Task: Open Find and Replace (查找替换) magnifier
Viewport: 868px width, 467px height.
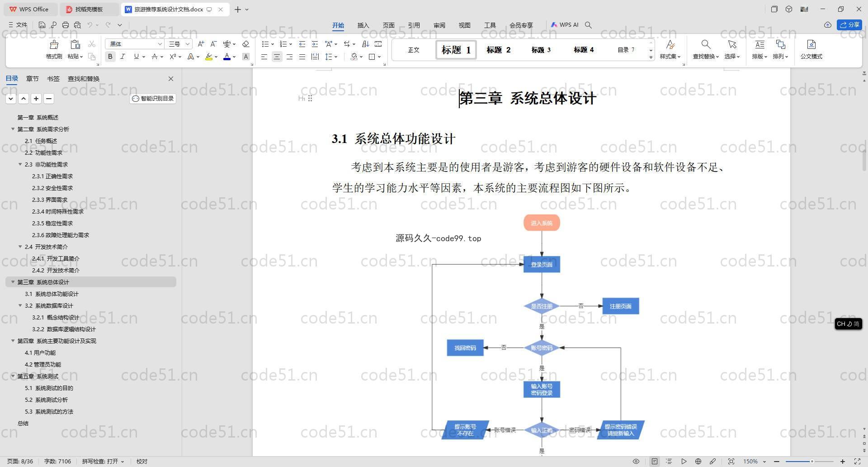Action: point(705,44)
